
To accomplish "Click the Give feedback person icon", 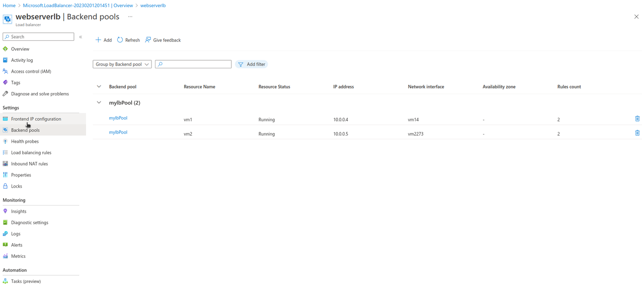I will (148, 40).
